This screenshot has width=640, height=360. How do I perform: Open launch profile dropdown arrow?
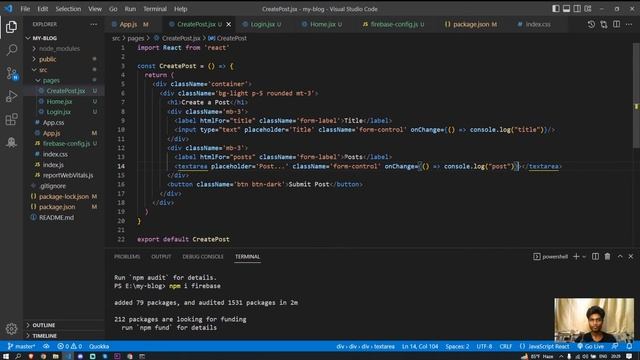(584, 257)
